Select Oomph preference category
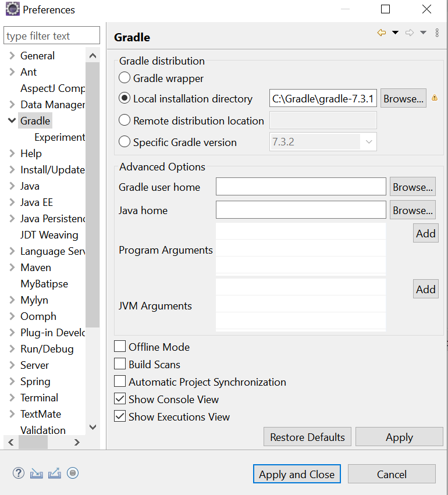 [38, 316]
